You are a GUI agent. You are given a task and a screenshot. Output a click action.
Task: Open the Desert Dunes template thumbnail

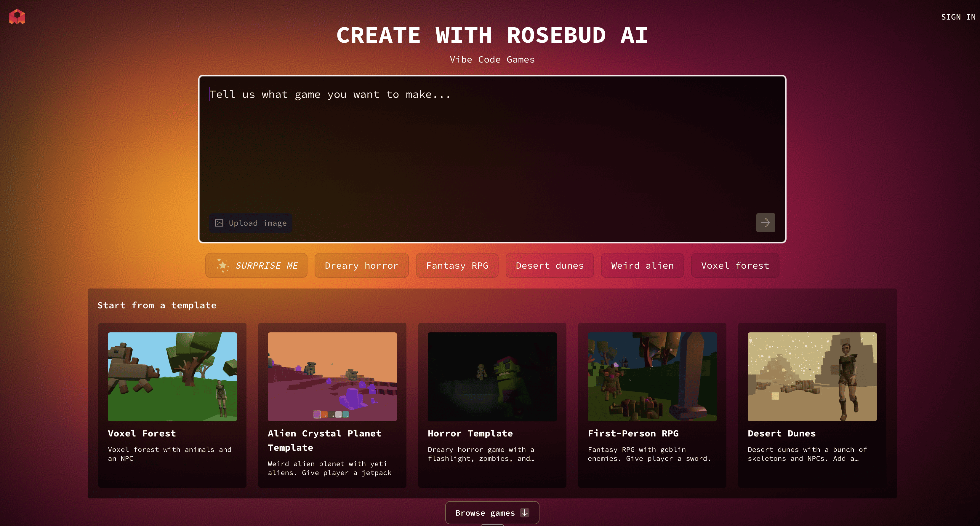812,377
